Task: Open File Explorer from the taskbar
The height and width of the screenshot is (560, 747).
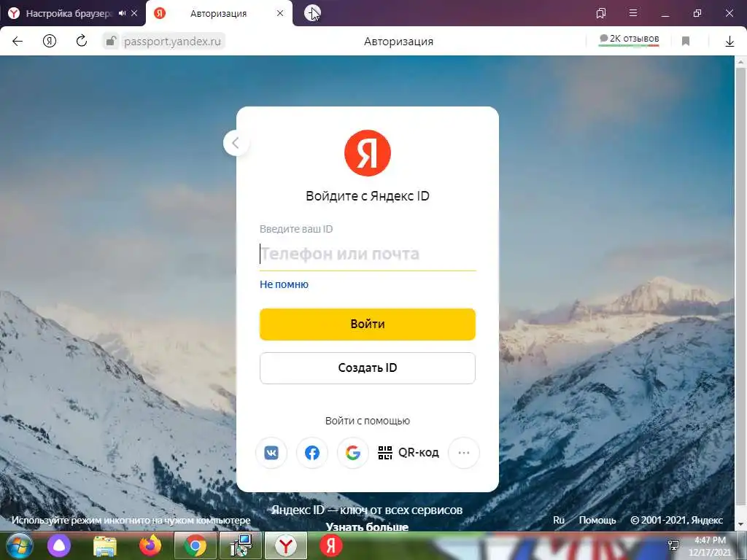Action: pos(105,546)
